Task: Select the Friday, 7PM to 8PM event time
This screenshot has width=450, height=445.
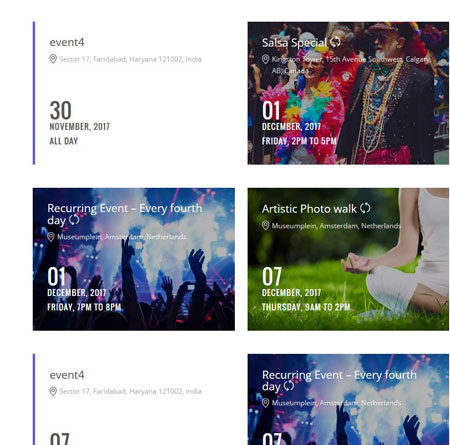Action: (84, 307)
